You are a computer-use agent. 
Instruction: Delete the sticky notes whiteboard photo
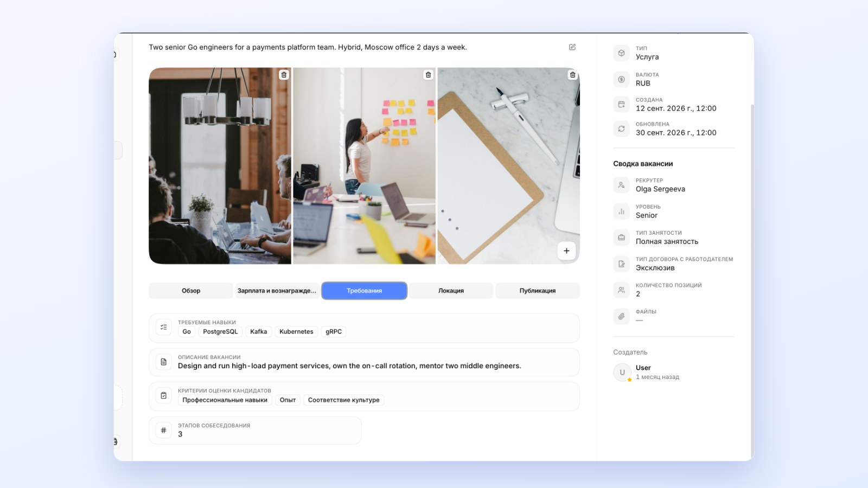click(x=428, y=75)
